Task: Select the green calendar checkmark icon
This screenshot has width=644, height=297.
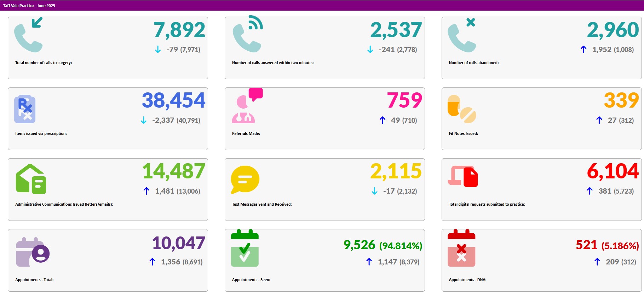Action: pyautogui.click(x=245, y=249)
